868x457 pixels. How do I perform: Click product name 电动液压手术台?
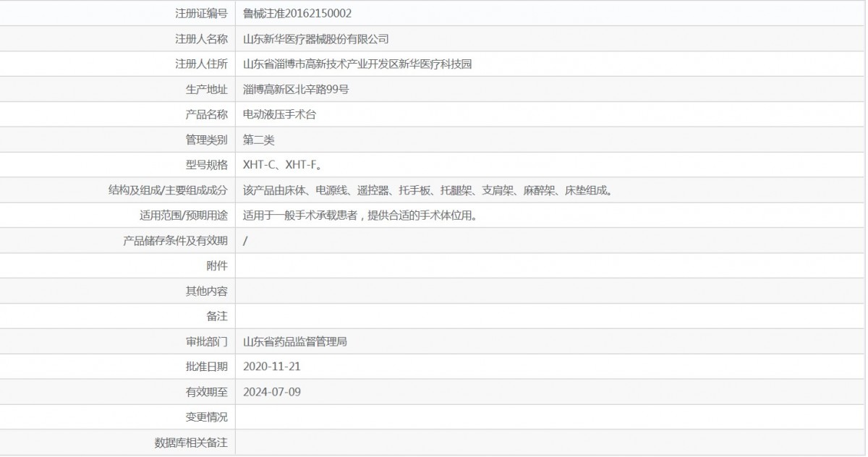[280, 114]
